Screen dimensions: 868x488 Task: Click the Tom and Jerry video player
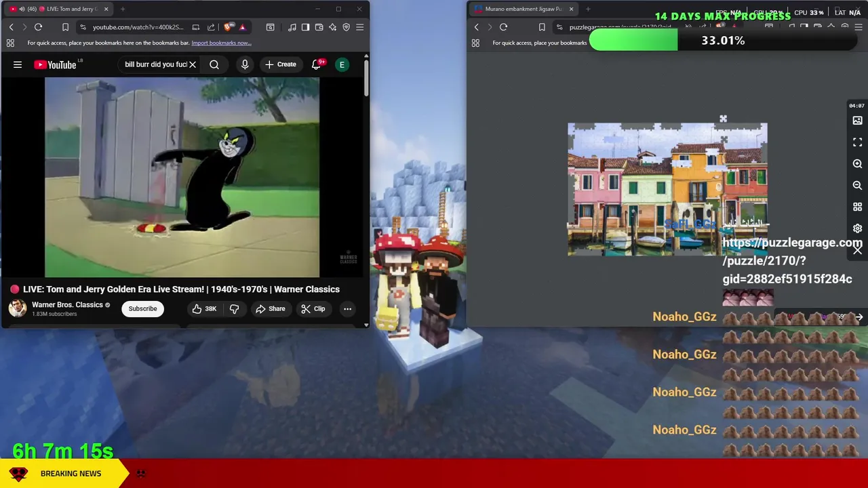tap(182, 177)
